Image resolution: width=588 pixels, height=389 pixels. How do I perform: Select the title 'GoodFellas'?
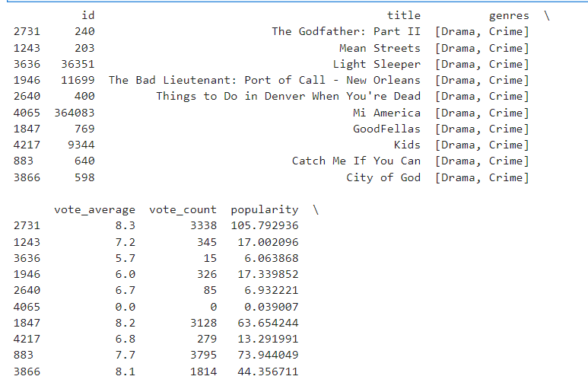[x=386, y=129]
